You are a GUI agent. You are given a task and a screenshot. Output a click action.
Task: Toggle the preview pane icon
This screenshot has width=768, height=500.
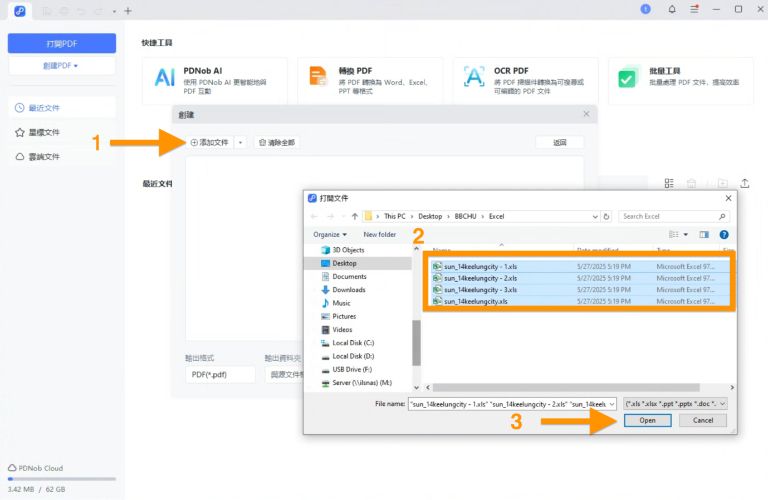[x=704, y=235]
